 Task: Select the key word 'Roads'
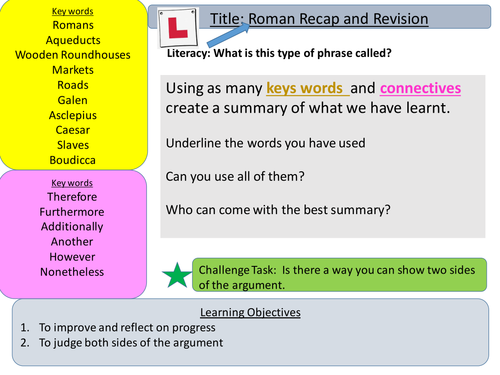click(73, 85)
